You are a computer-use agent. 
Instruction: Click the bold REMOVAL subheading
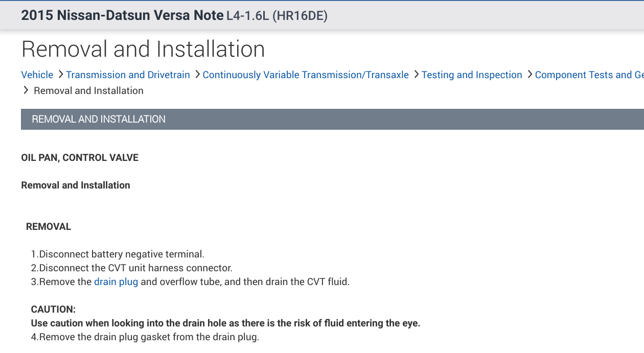[49, 227]
